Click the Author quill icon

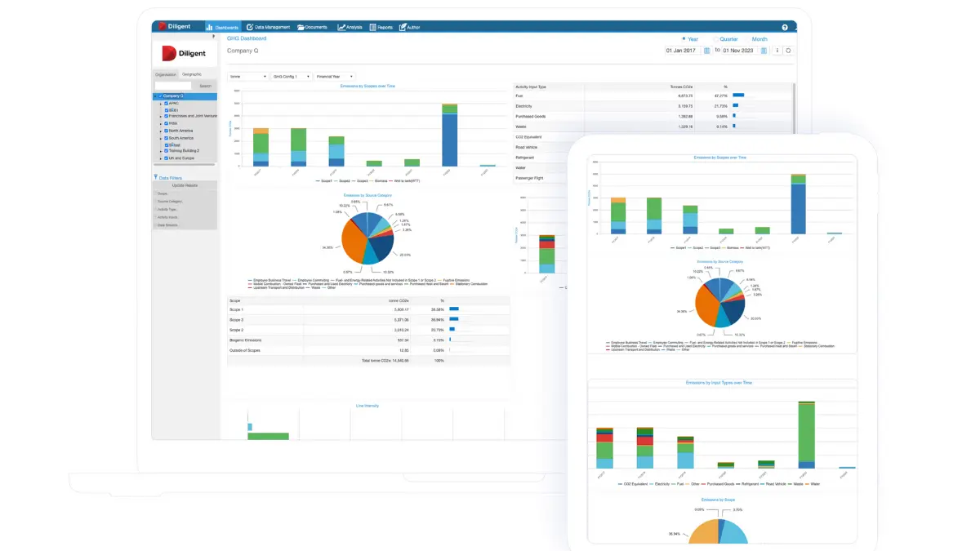click(402, 27)
